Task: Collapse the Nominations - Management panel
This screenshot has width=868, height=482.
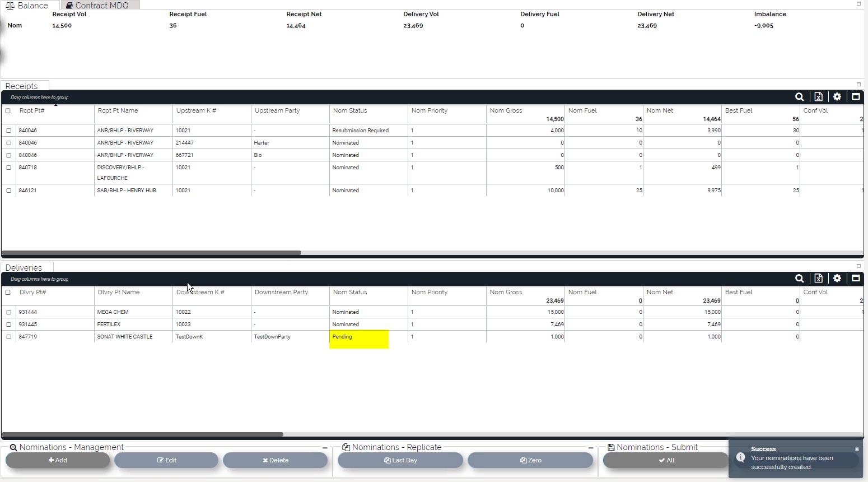Action: click(325, 448)
